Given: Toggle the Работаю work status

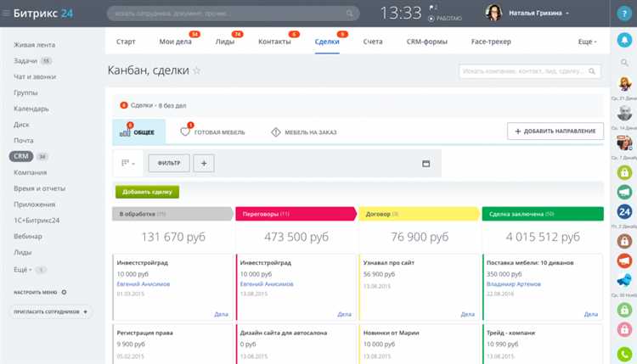Looking at the screenshot, I should tap(445, 19).
